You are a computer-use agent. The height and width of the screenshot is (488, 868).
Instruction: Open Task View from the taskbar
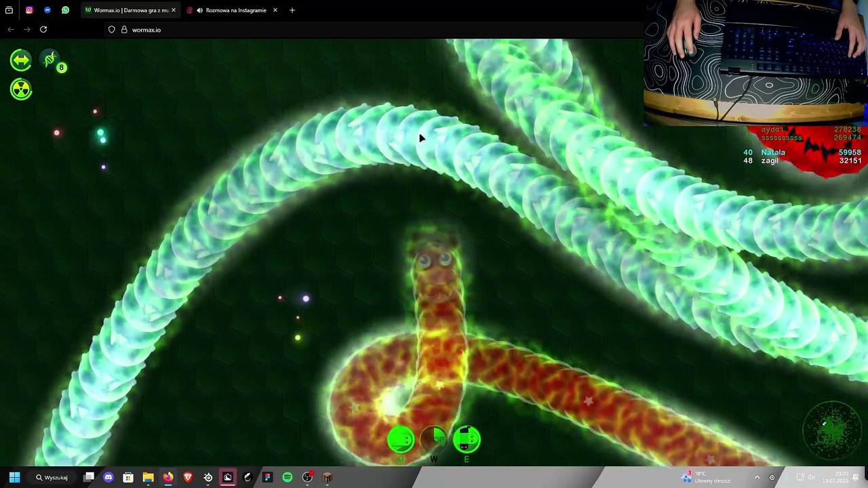point(89,477)
